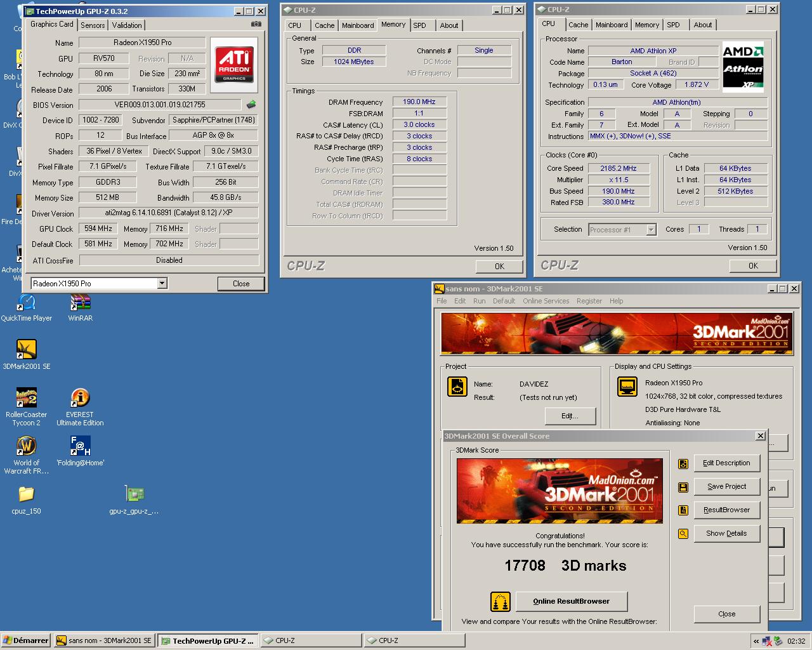Click the 17708 3D marks score text

click(x=565, y=566)
